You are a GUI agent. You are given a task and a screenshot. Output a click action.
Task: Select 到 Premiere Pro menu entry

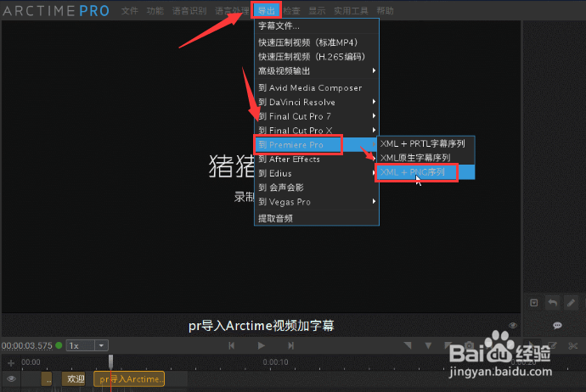point(317,145)
